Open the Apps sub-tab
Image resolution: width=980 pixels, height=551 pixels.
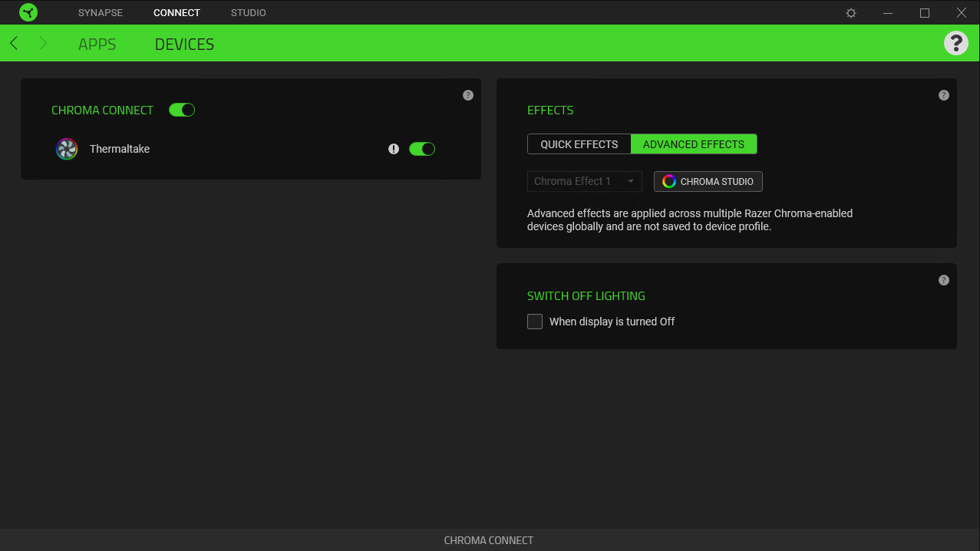pos(97,45)
